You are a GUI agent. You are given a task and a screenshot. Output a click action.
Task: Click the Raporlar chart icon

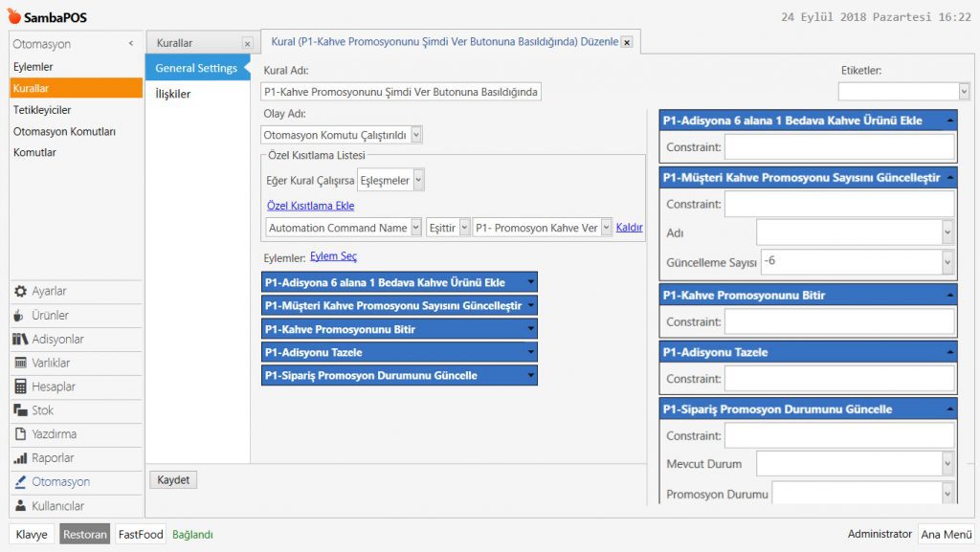20,458
